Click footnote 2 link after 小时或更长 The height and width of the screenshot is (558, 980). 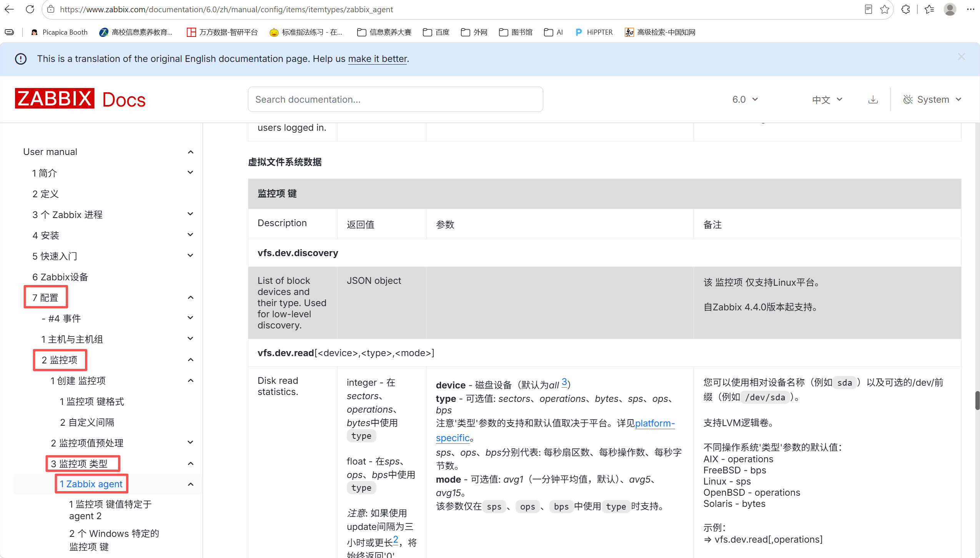click(396, 540)
